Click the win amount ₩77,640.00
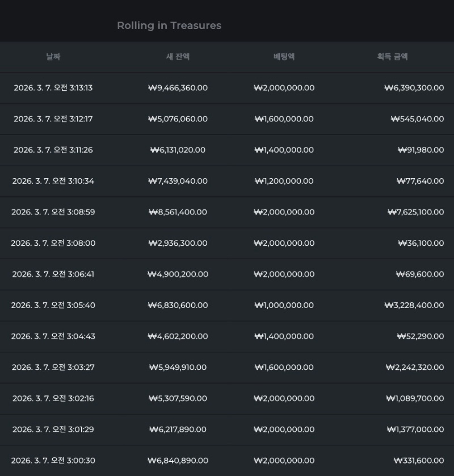The height and width of the screenshot is (476, 454). click(420, 181)
